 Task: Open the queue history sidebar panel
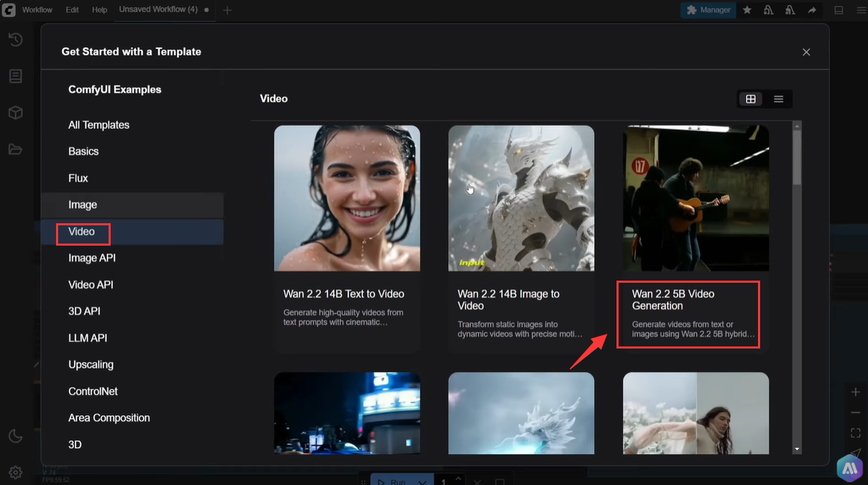point(15,40)
